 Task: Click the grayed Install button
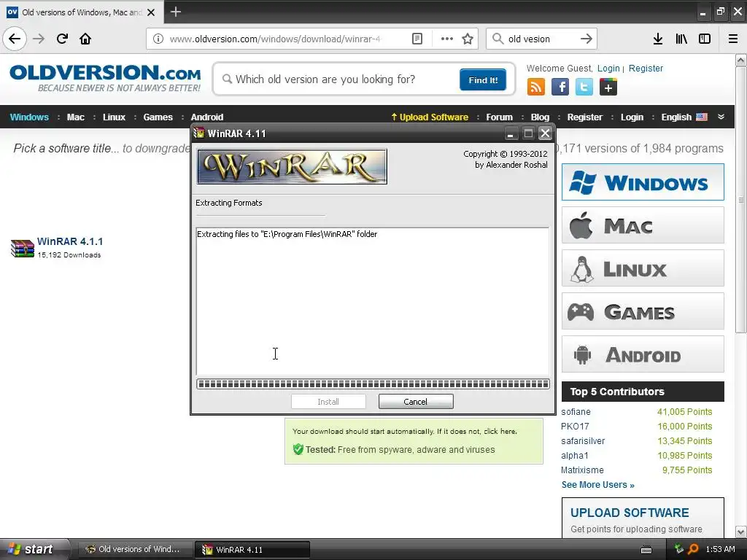click(x=328, y=402)
